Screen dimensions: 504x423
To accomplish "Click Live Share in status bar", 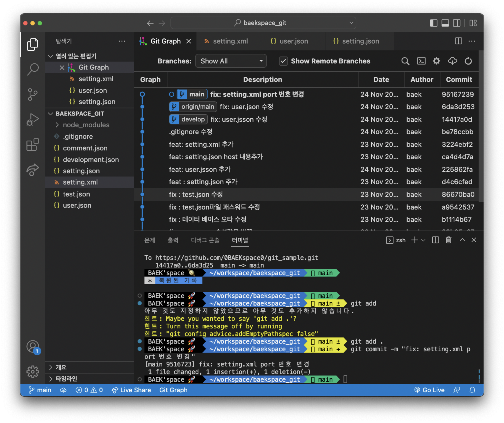I will click(131, 390).
